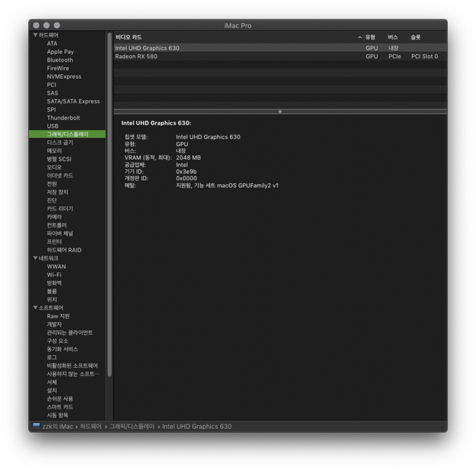
Task: Open 메모리 in the sidebar
Action: (54, 151)
